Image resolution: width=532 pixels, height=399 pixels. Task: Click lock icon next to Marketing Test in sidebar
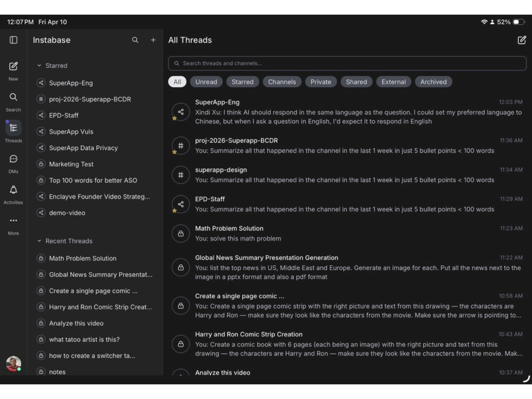tap(41, 164)
